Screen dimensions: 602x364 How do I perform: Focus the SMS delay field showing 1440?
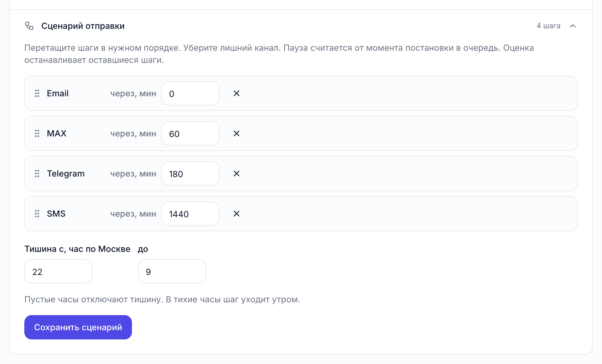[x=190, y=214]
